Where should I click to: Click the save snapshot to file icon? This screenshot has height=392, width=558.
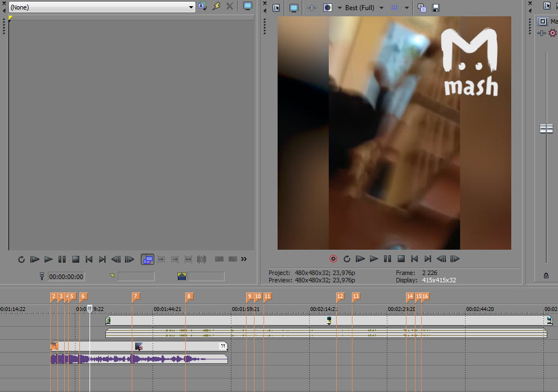[435, 8]
